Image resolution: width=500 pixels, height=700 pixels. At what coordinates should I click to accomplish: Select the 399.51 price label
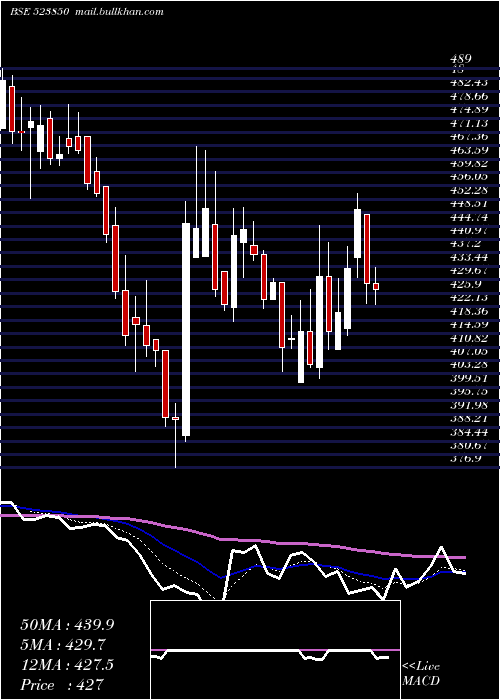click(469, 378)
